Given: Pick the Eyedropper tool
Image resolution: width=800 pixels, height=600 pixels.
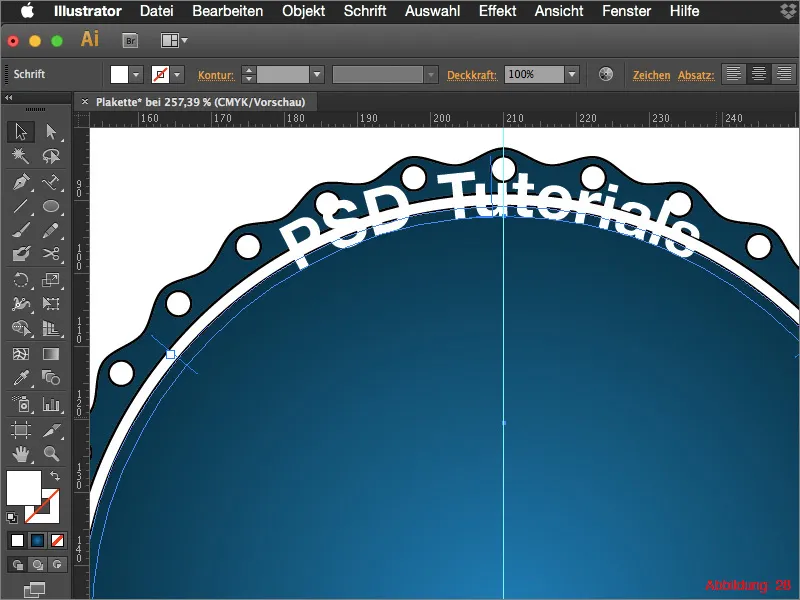Looking at the screenshot, I should coord(21,378).
